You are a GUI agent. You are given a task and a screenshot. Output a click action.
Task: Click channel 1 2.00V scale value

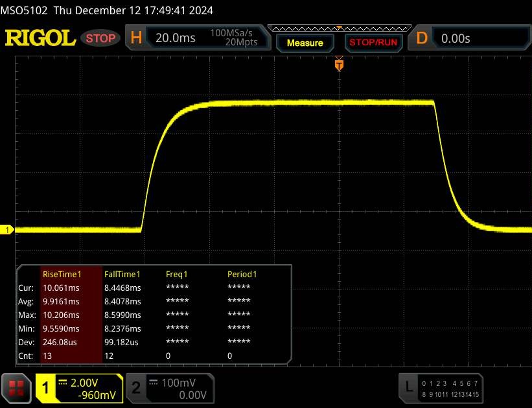tap(84, 383)
